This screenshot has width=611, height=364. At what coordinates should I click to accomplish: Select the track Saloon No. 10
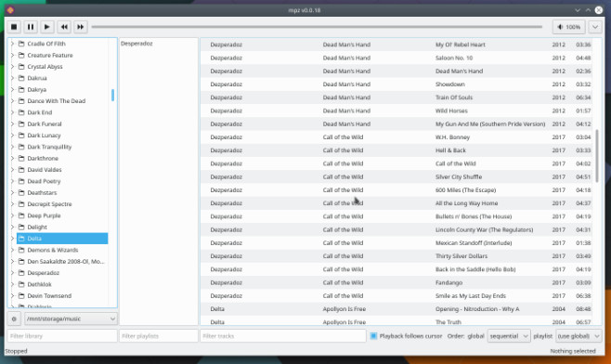396,58
